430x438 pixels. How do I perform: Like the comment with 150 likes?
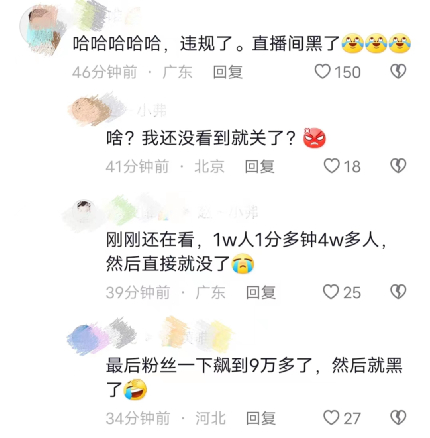point(323,72)
